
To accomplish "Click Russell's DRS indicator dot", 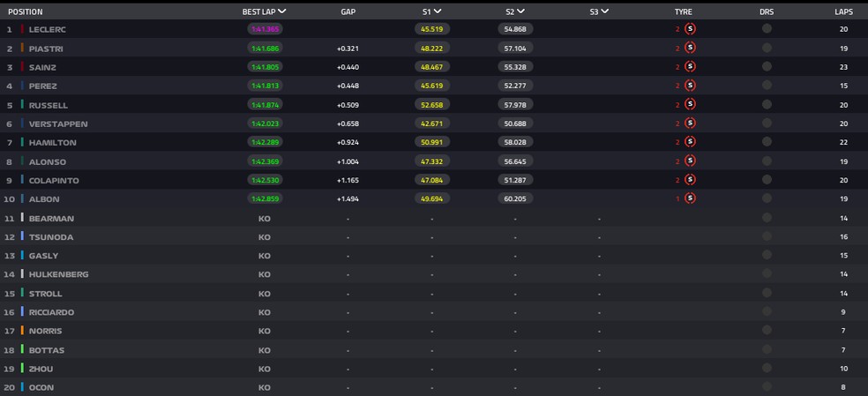I will 767,105.
